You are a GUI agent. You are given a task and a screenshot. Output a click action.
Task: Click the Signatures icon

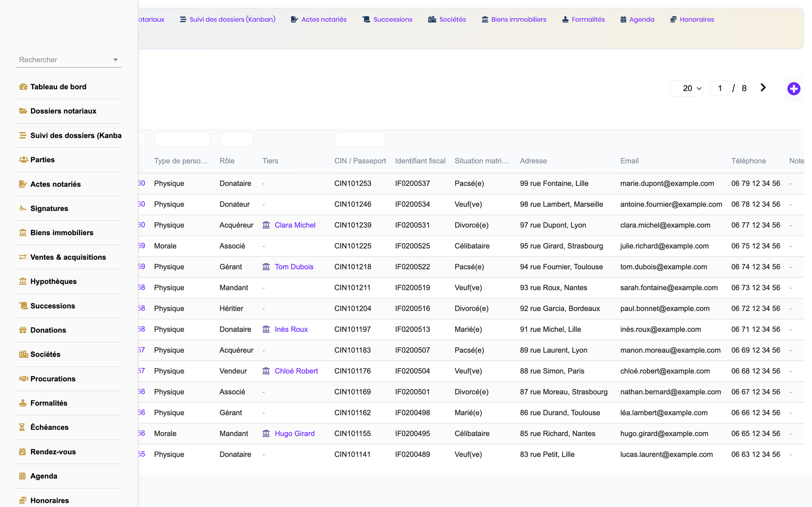pyautogui.click(x=23, y=208)
